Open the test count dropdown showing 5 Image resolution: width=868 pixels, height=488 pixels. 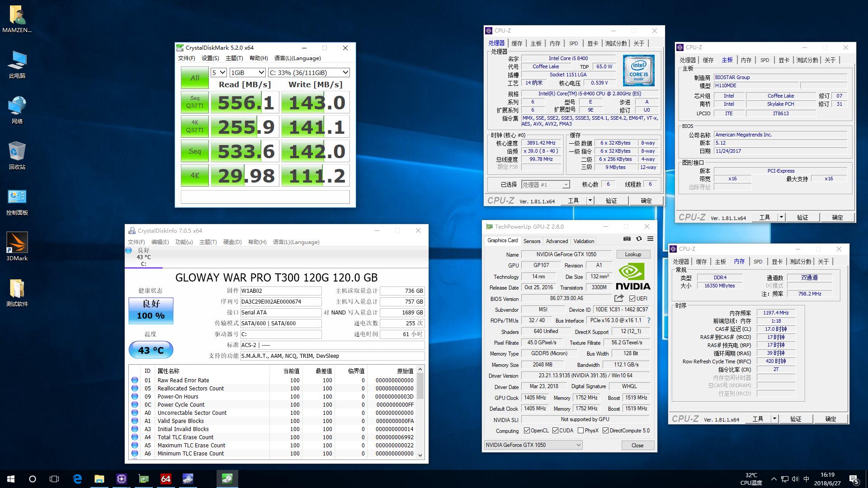(x=218, y=72)
